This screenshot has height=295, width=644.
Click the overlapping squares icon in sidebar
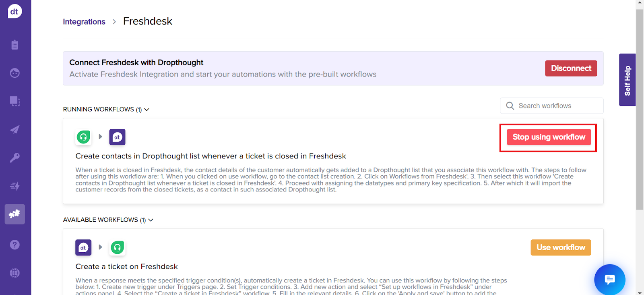[15, 101]
